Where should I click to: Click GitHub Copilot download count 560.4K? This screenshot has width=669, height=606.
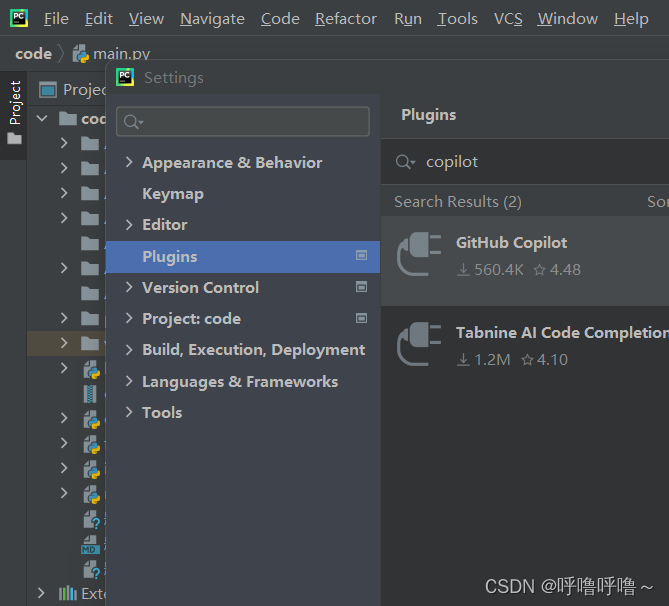point(490,270)
